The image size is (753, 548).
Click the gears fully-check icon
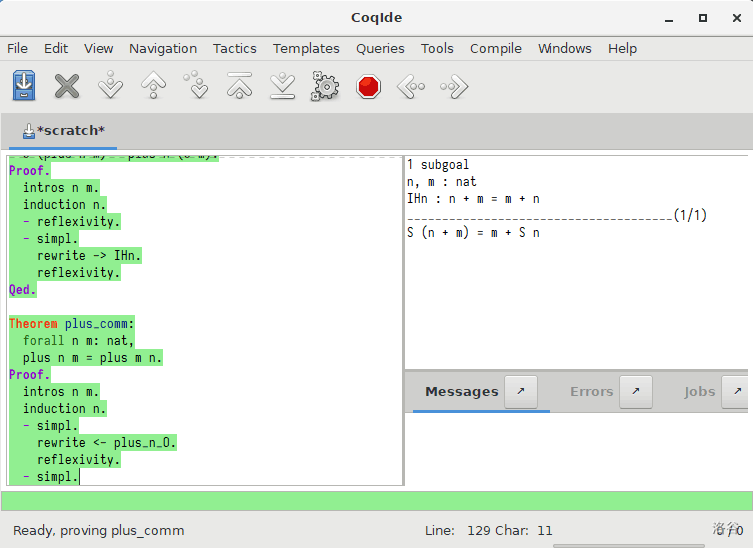pyautogui.click(x=325, y=87)
